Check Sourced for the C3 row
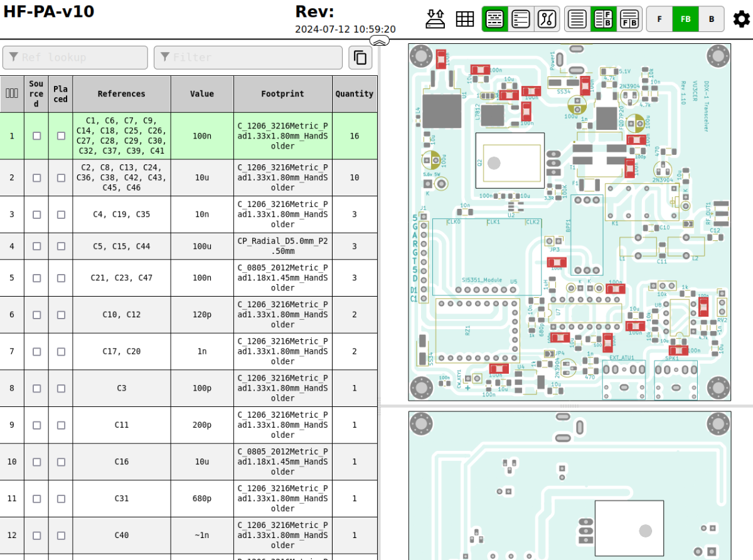 point(37,388)
